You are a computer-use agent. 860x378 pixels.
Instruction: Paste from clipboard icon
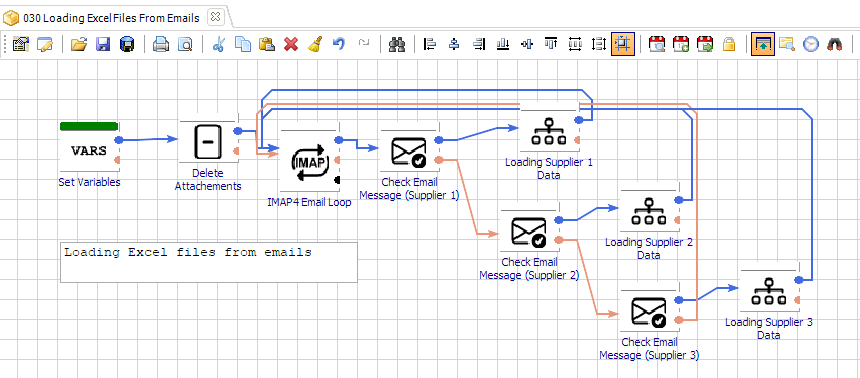click(x=267, y=44)
